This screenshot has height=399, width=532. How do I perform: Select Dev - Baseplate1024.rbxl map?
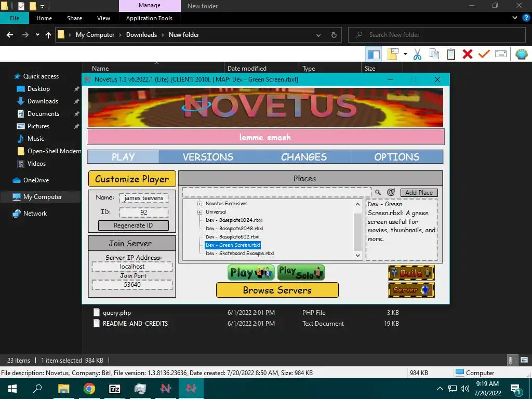click(x=234, y=220)
